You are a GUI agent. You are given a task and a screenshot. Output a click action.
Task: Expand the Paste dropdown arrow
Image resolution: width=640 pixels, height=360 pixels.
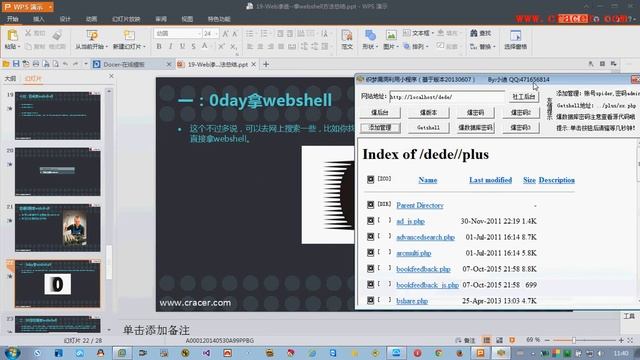(x=19, y=47)
